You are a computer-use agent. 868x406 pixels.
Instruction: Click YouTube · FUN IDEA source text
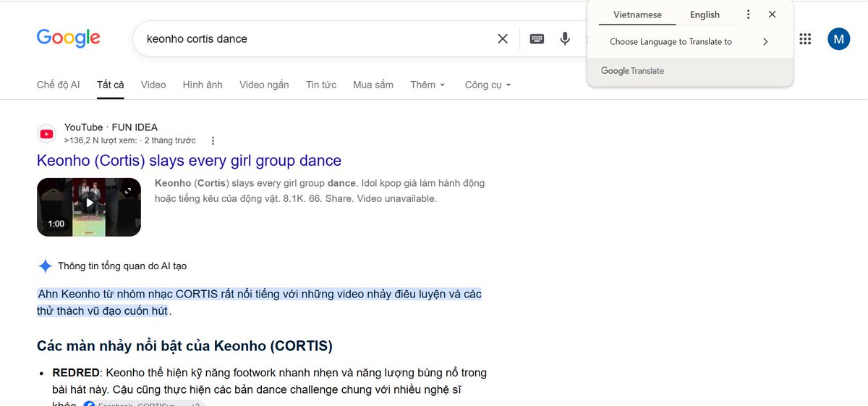111,127
